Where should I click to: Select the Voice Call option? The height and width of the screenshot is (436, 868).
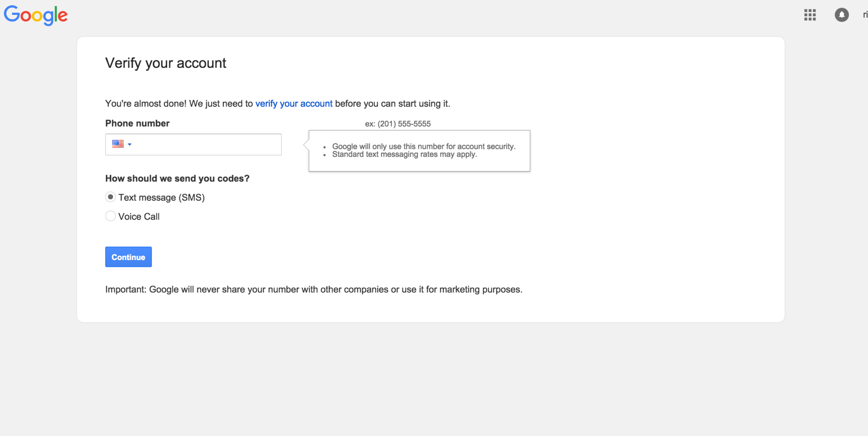(110, 216)
